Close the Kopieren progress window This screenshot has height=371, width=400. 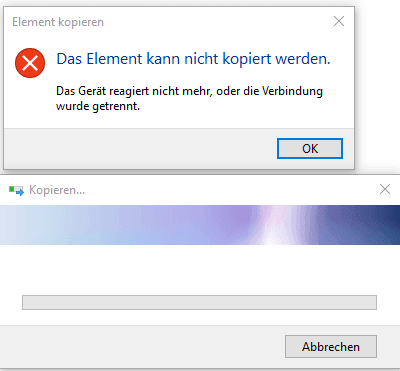tap(385, 189)
